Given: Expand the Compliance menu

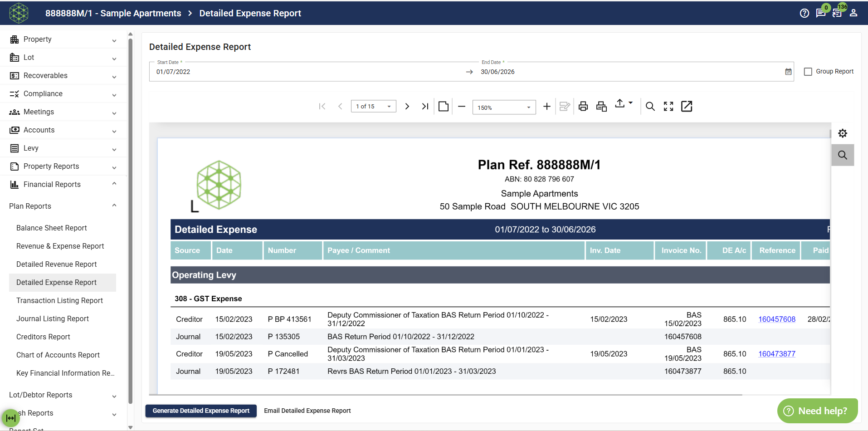Looking at the screenshot, I should [x=63, y=94].
